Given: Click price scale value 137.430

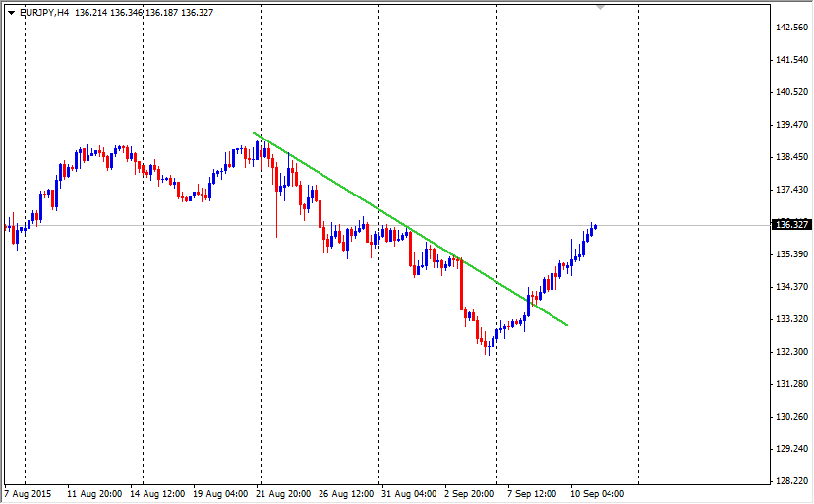Looking at the screenshot, I should coord(791,190).
